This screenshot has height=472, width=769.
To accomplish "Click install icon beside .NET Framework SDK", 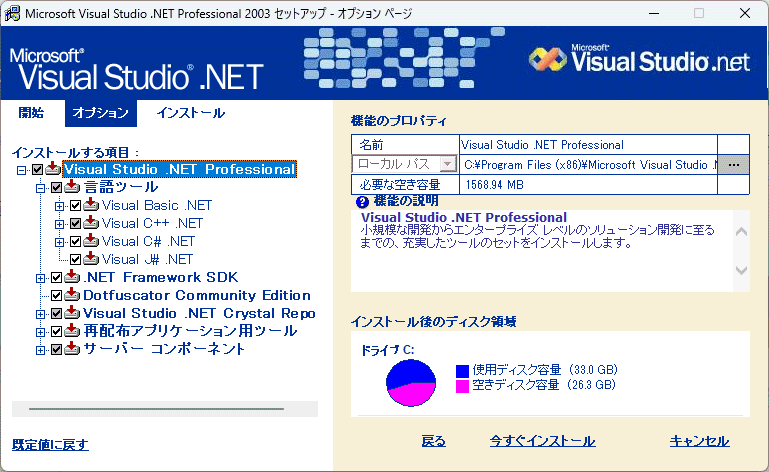I will (x=72, y=277).
